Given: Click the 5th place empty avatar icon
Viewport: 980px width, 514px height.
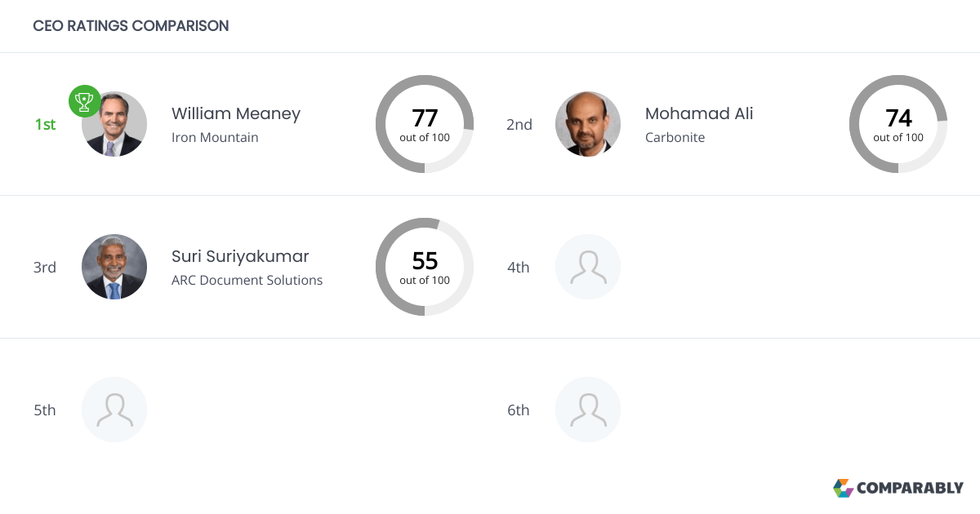Looking at the screenshot, I should coord(114,410).
